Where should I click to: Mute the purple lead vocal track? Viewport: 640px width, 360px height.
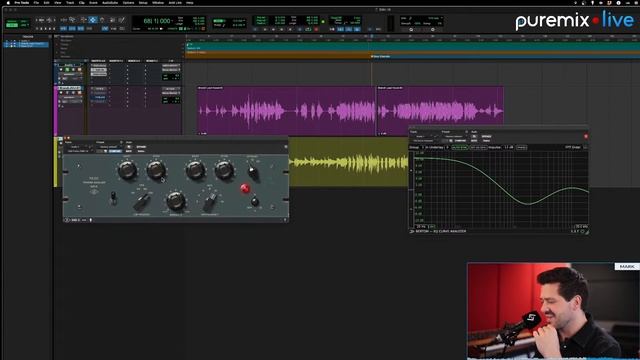[79, 93]
